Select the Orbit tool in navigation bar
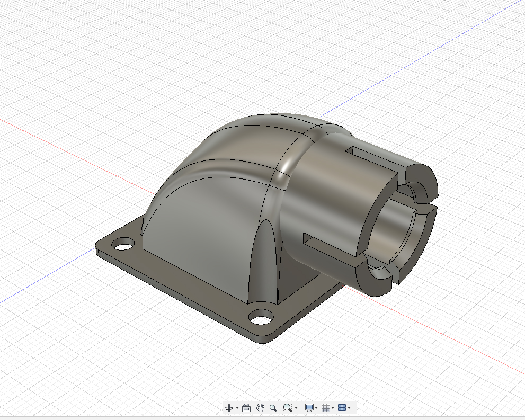Viewport: 525px width, 420px height. pyautogui.click(x=229, y=407)
